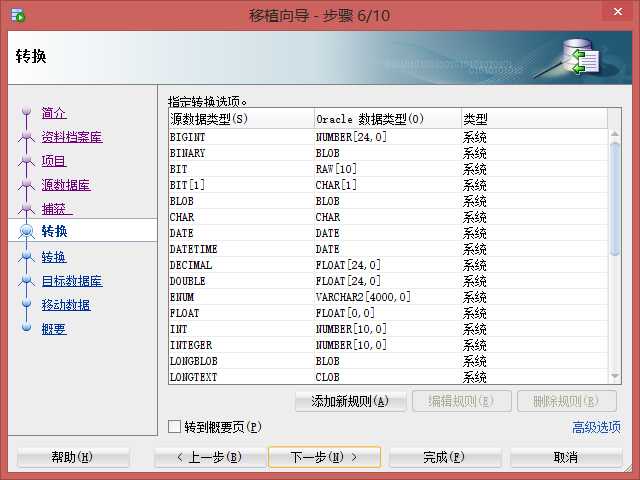
Task: Click the table scrollbar down arrow
Action: coord(615,376)
